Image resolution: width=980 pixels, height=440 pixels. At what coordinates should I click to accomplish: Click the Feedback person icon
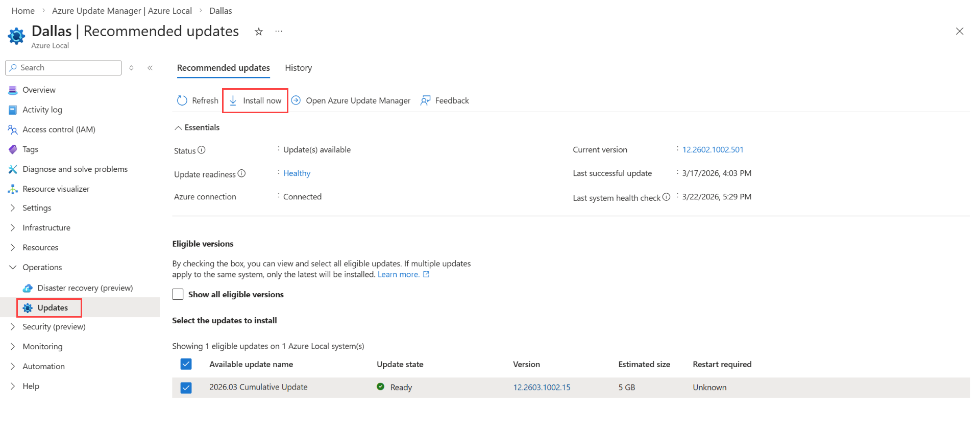[x=426, y=100]
